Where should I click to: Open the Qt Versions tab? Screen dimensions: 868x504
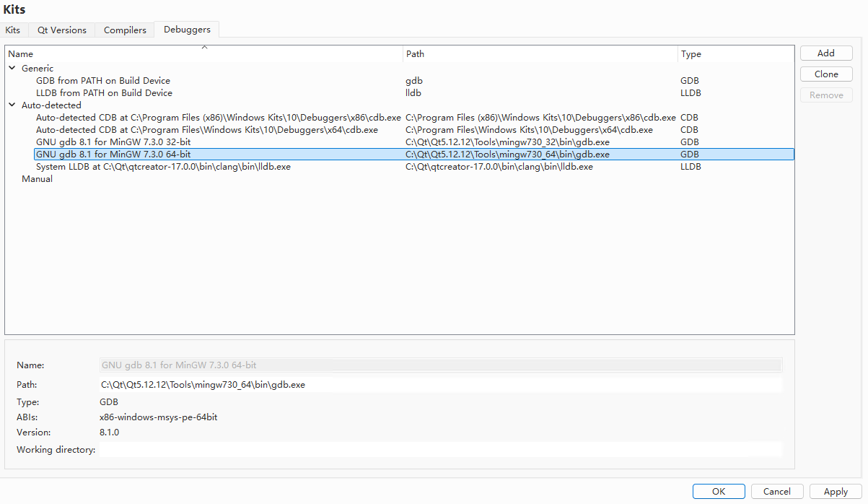pyautogui.click(x=62, y=30)
